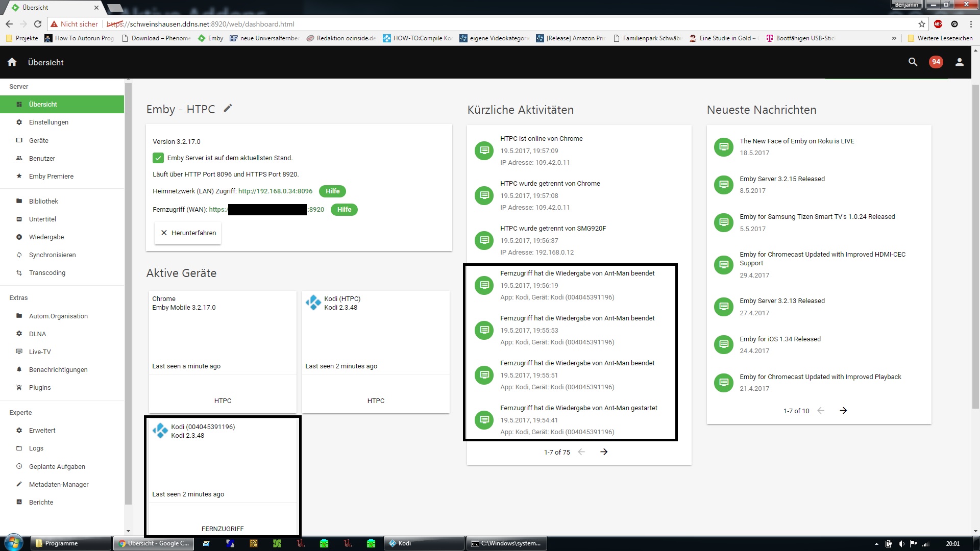Click the Kodi (004045391196) device icon
Image resolution: width=980 pixels, height=551 pixels.
pos(160,431)
